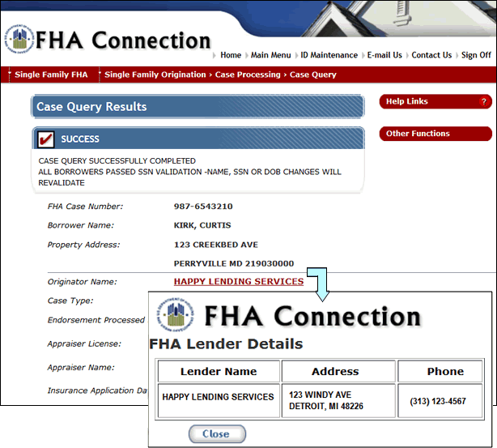Open HAPPY LENDING SERVICES originator link

tap(239, 281)
